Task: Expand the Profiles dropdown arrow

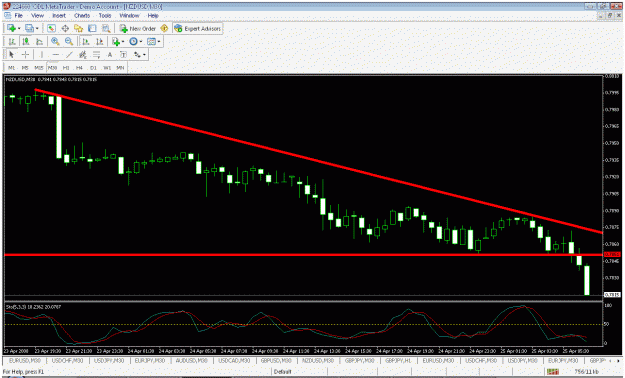Action: coord(37,29)
